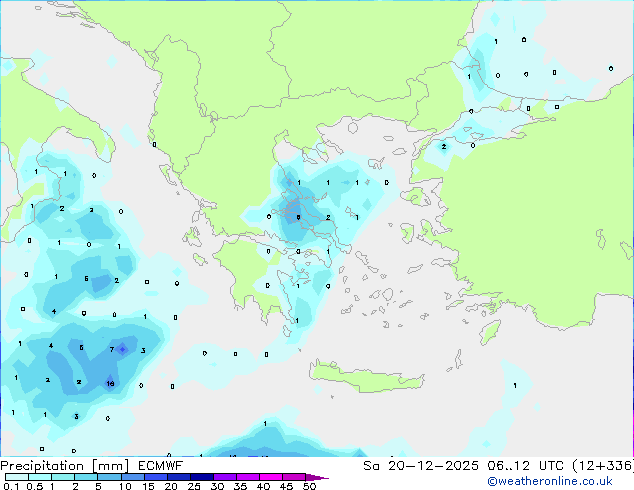Click the 0.5–1 mm legend color box
Screen dimensions: 634x490
pos(40,477)
